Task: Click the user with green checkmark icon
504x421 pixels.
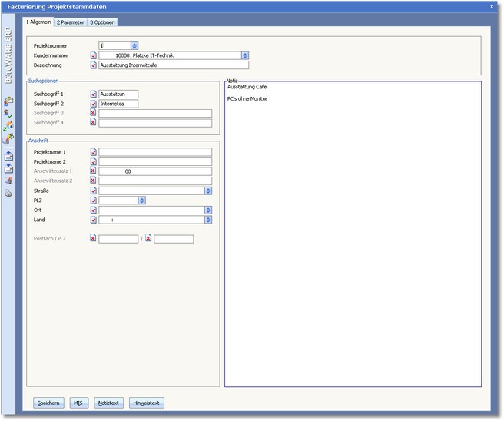Action: 8,113
